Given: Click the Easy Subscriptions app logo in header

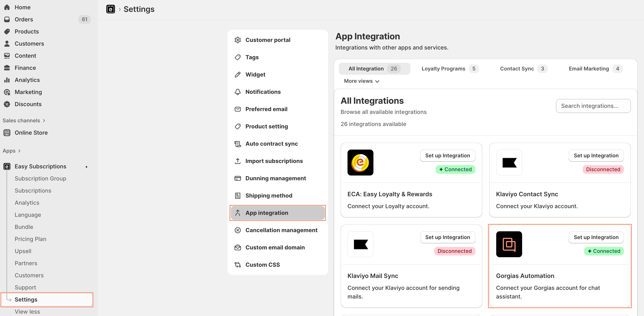Looking at the screenshot, I should [x=110, y=9].
